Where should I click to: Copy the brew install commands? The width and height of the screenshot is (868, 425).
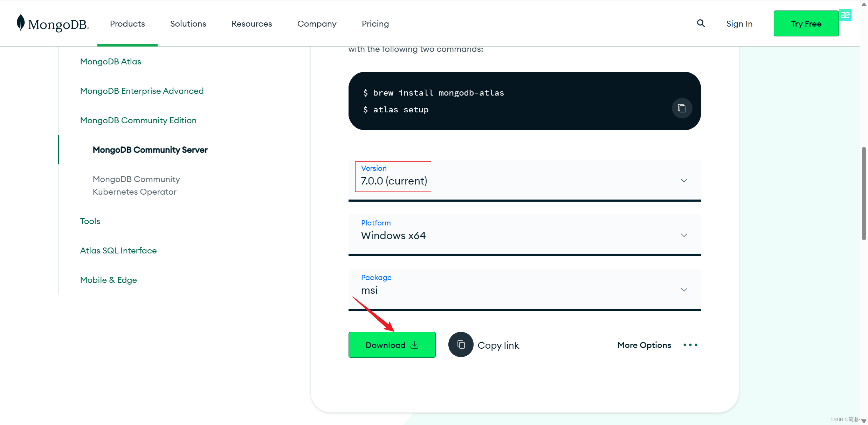[x=681, y=108]
